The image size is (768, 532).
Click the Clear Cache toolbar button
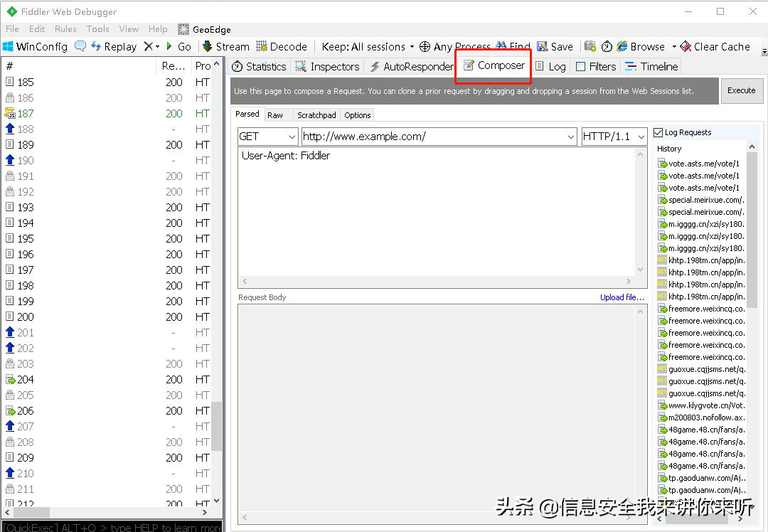coord(715,46)
